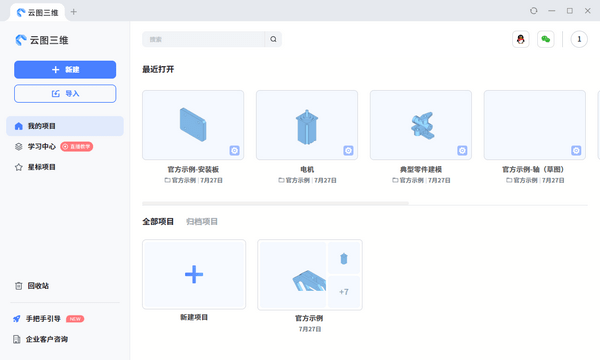Open 企业客户咨询 link

[47, 339]
